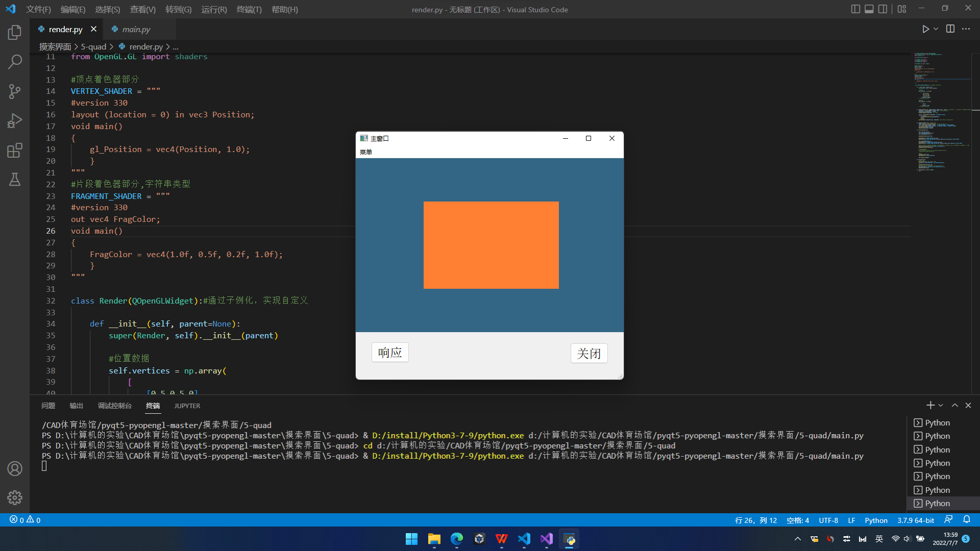Click the orange rectangle in the OpenGL view

491,245
